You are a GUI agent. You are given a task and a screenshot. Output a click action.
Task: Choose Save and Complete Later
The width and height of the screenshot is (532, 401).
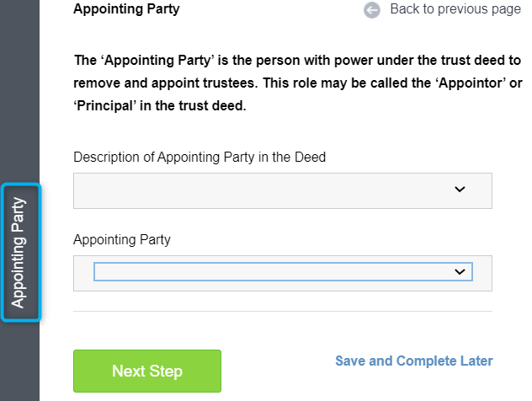click(x=414, y=361)
